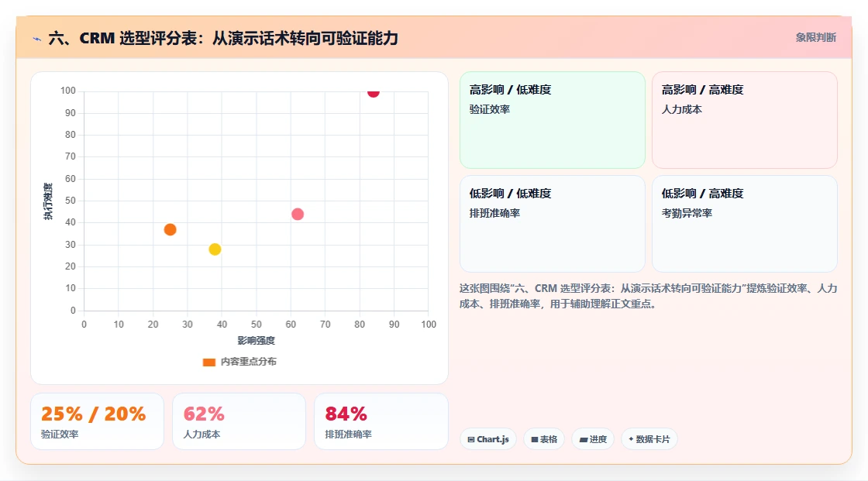Click 人力成本 text in the quadrant card
Image resolution: width=868 pixels, height=481 pixels.
tap(681, 109)
